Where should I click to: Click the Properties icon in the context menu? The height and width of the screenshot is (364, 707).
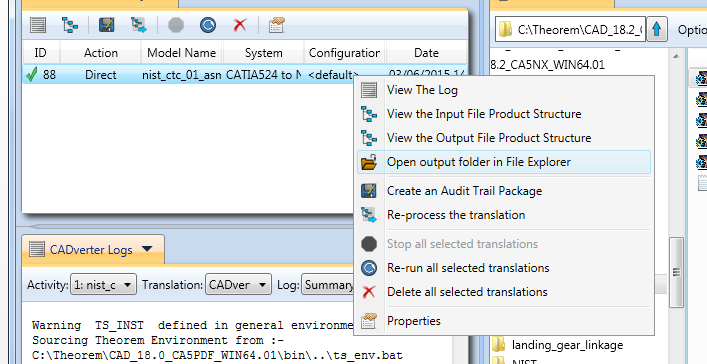coord(369,321)
